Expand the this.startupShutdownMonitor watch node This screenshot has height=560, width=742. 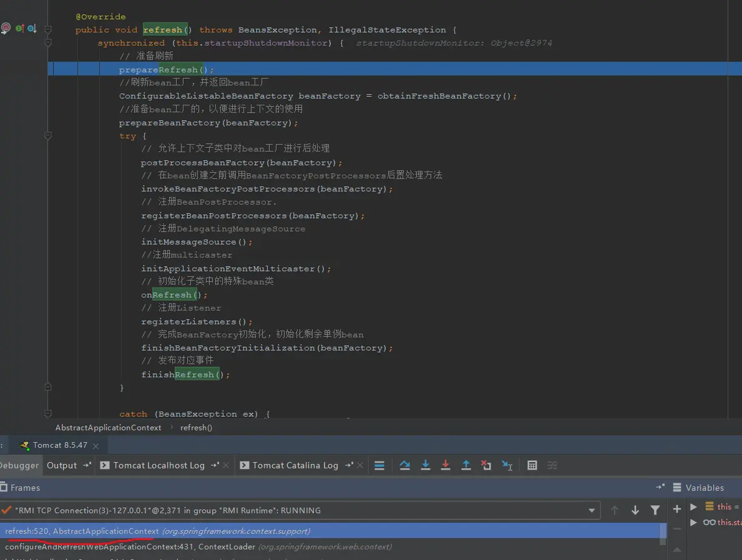click(x=693, y=522)
